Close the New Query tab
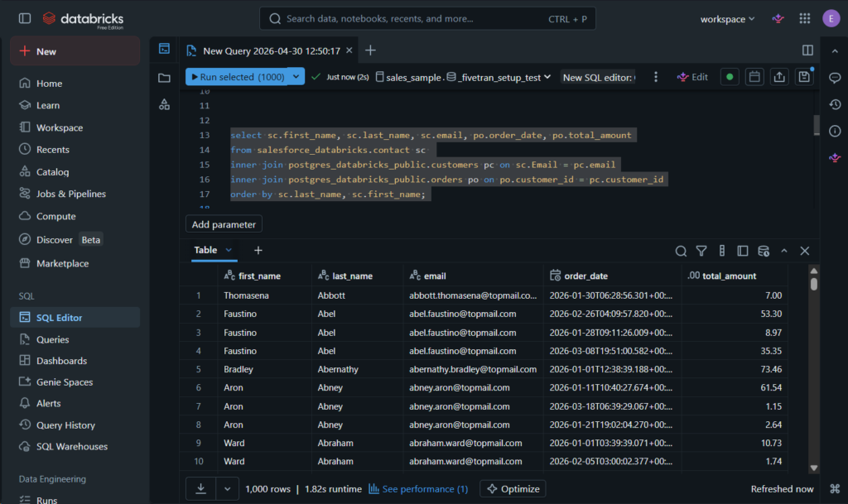The width and height of the screenshot is (848, 504). (349, 50)
